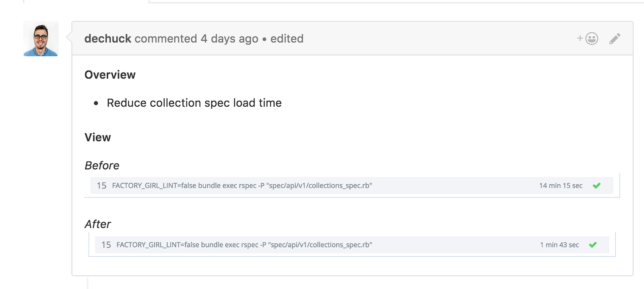Screen dimensions: 644x289
Task: Click line number 15 in Before row
Action: click(x=101, y=186)
